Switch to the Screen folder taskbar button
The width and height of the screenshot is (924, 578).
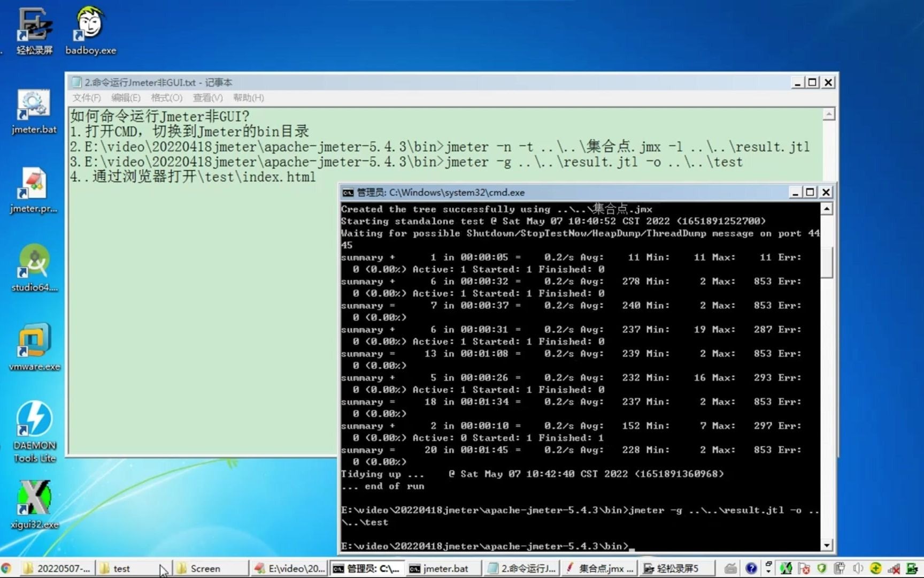211,568
